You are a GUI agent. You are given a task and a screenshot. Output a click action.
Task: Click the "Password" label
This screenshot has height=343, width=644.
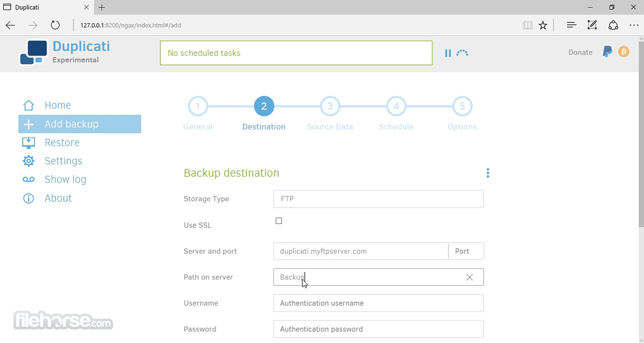(x=200, y=329)
